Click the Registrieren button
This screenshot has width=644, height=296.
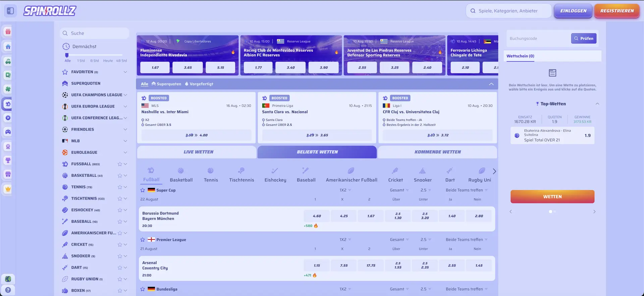coord(617,11)
